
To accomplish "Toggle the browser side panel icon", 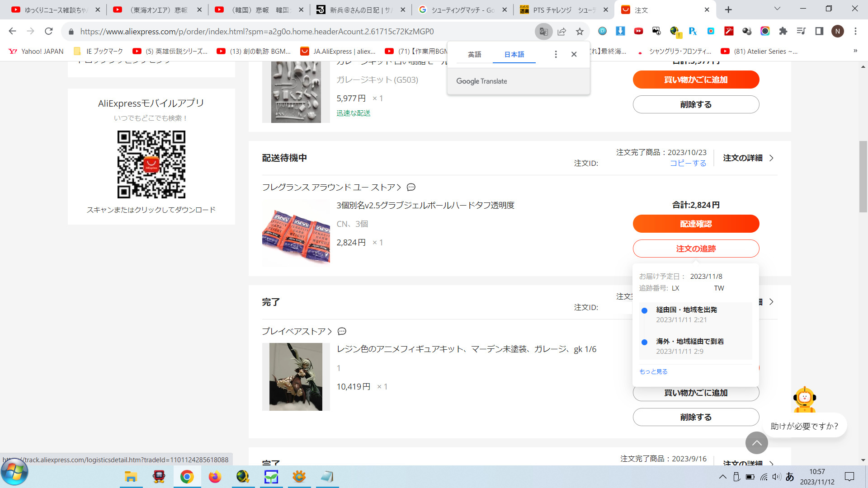I will pyautogui.click(x=819, y=31).
